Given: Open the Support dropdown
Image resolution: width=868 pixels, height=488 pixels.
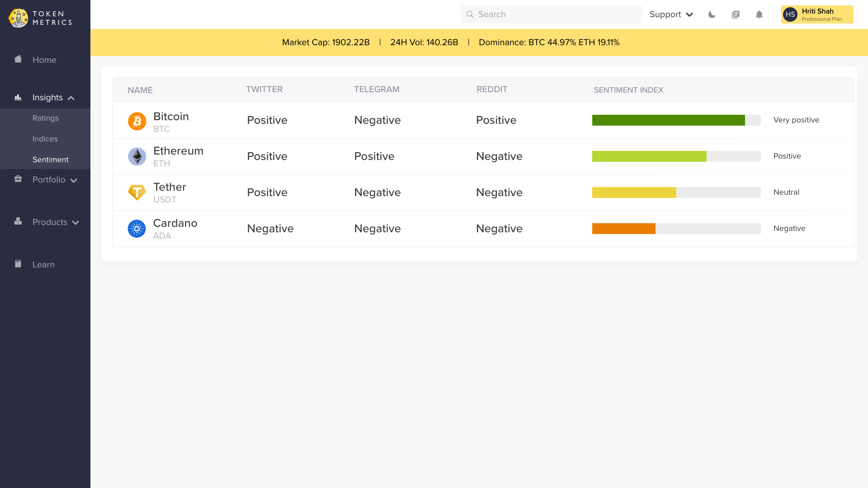Looking at the screenshot, I should pyautogui.click(x=671, y=14).
